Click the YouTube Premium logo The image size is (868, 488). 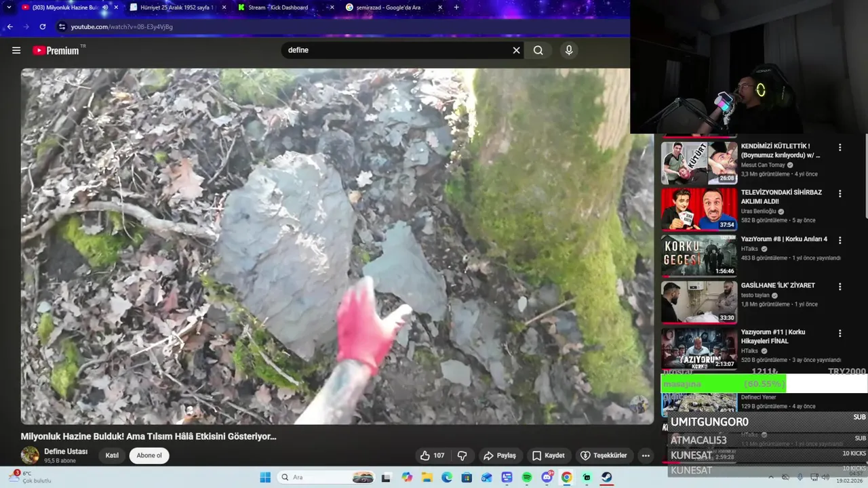tap(57, 50)
